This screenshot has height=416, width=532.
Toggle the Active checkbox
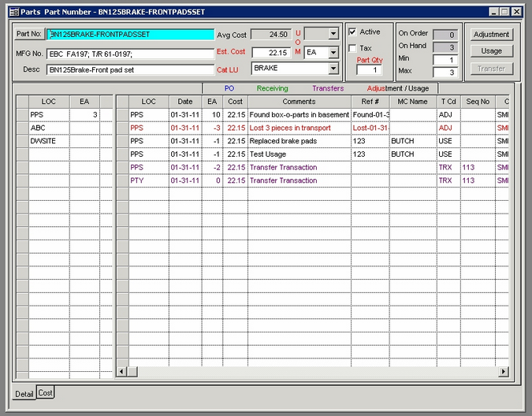[x=353, y=32]
